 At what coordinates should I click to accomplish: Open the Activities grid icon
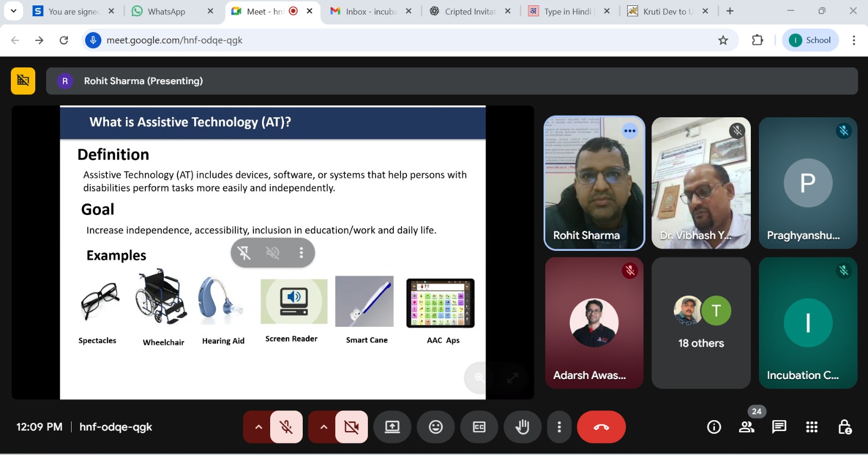(812, 427)
